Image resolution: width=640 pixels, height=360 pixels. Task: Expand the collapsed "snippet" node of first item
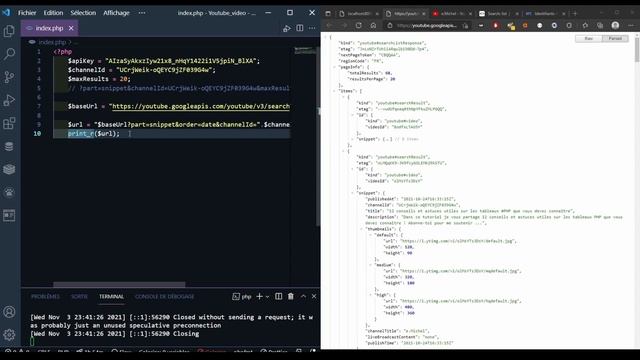tap(353, 139)
